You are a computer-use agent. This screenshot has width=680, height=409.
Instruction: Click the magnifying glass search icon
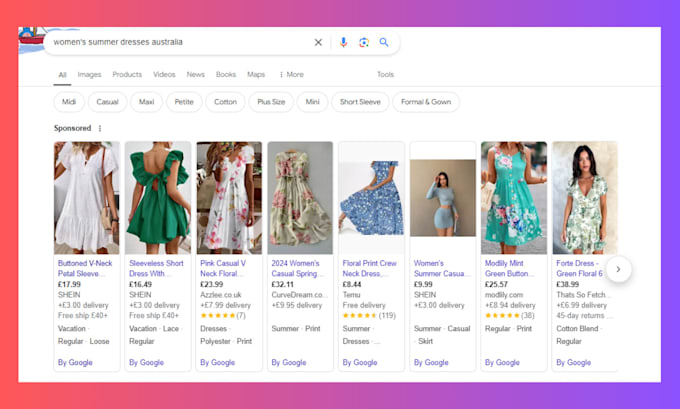[x=384, y=42]
